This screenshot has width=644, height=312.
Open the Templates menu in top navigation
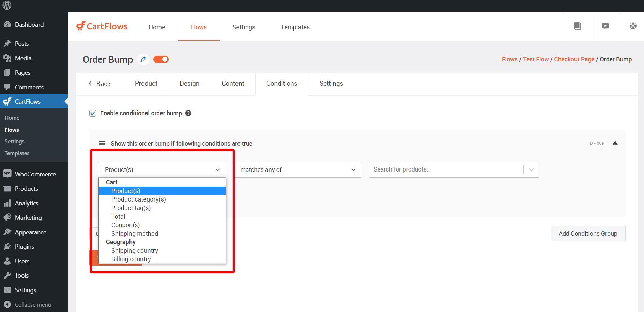(x=295, y=27)
